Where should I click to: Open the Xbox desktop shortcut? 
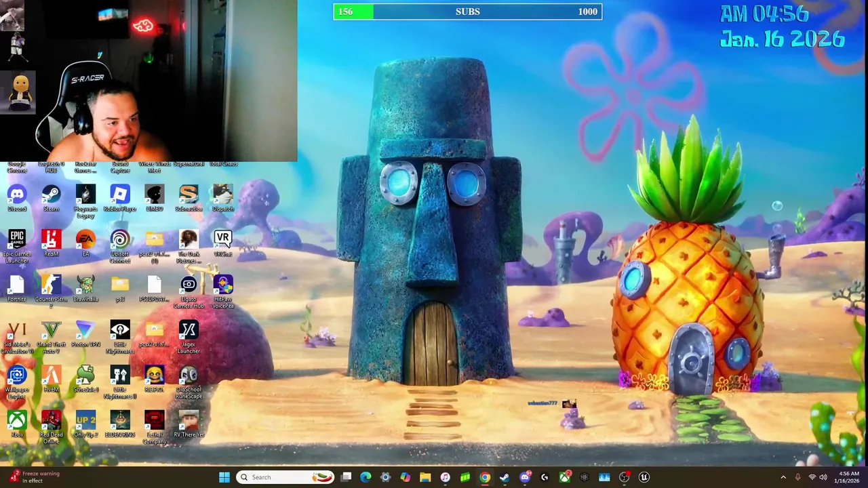coord(17,425)
